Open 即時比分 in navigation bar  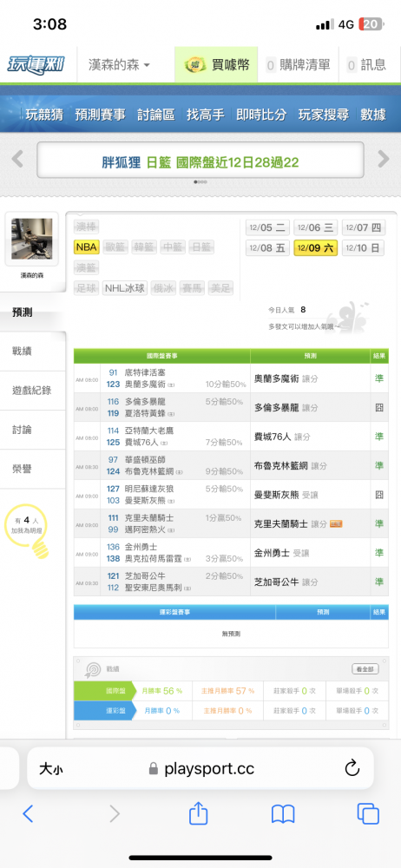(x=261, y=115)
